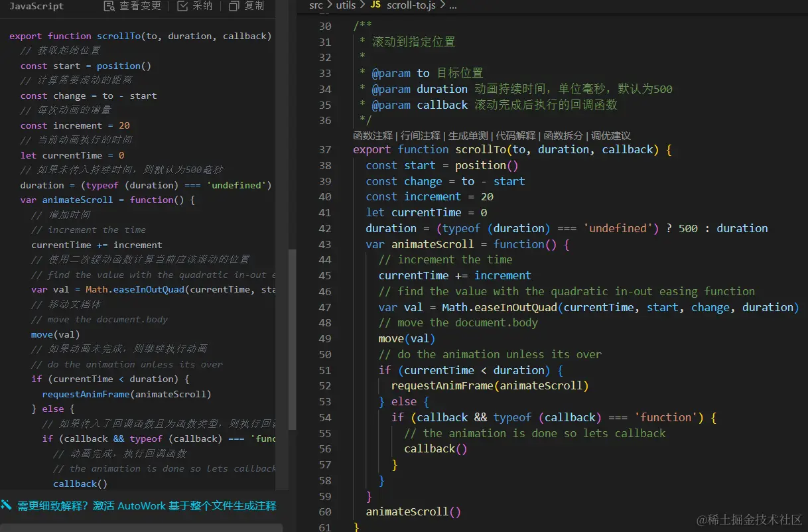Copy the code with the 复制 button
This screenshot has height=532, width=808.
[x=246, y=6]
